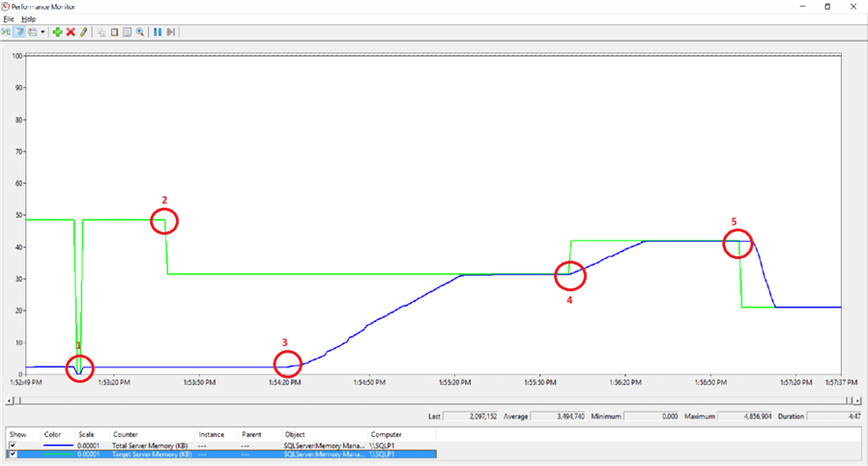Pause display with Freeze Display button

click(158, 32)
